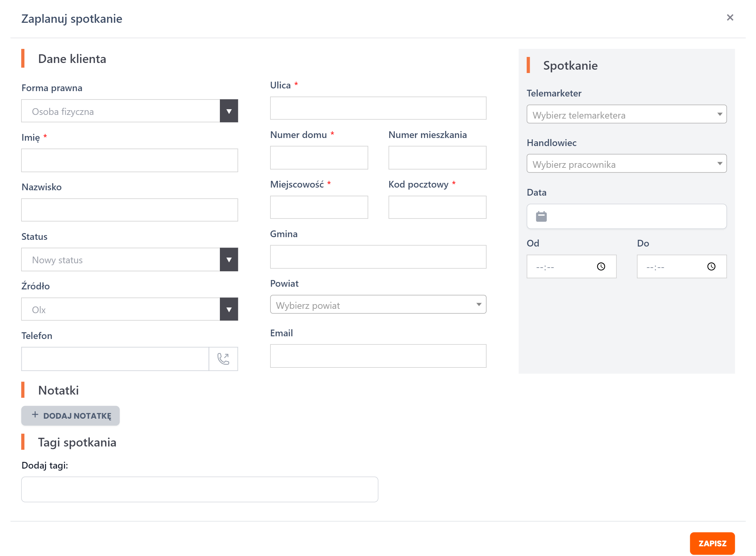The width and height of the screenshot is (756, 556).
Task: Click the plus icon on Dodaj notatkę
Action: 35,415
